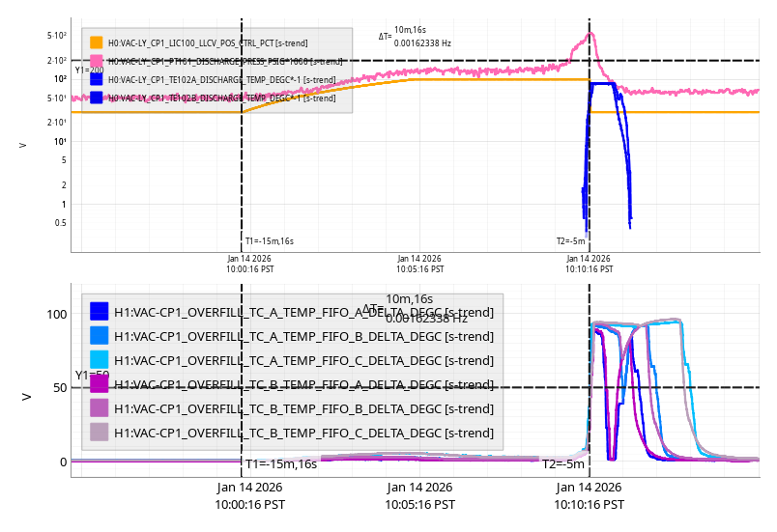777x532 pixels.
Task: Click the TC_B_TEMP_FIFO_B_DELTA legend color box
Action: [x=99, y=408]
